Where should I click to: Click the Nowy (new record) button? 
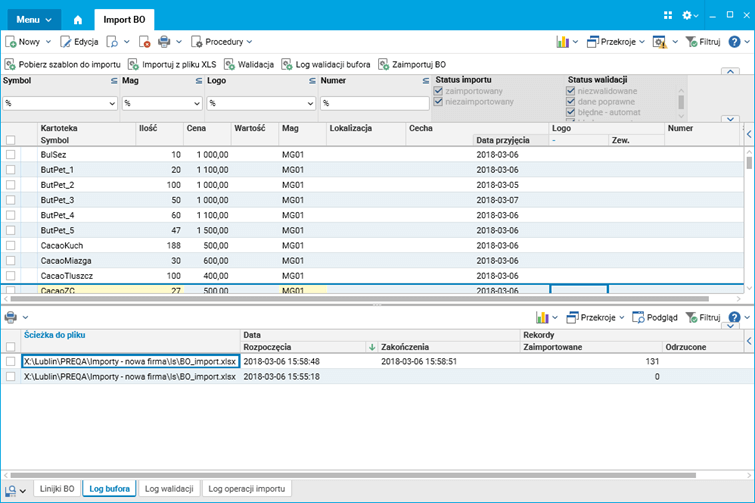coord(28,42)
